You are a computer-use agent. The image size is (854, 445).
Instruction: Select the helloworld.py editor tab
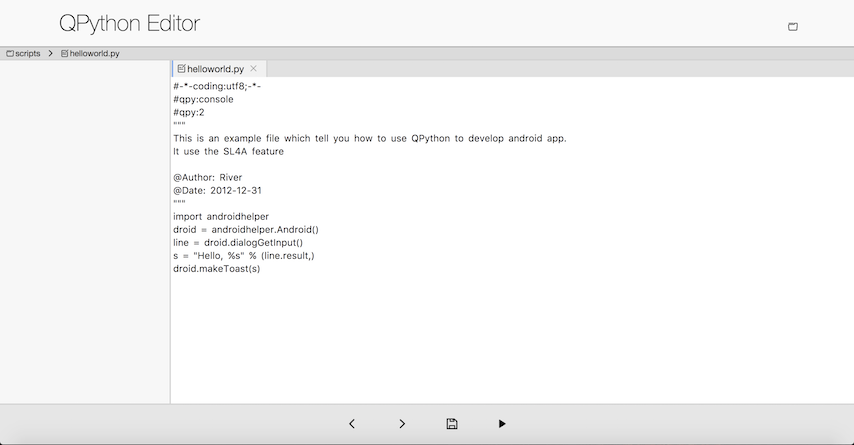pos(215,69)
